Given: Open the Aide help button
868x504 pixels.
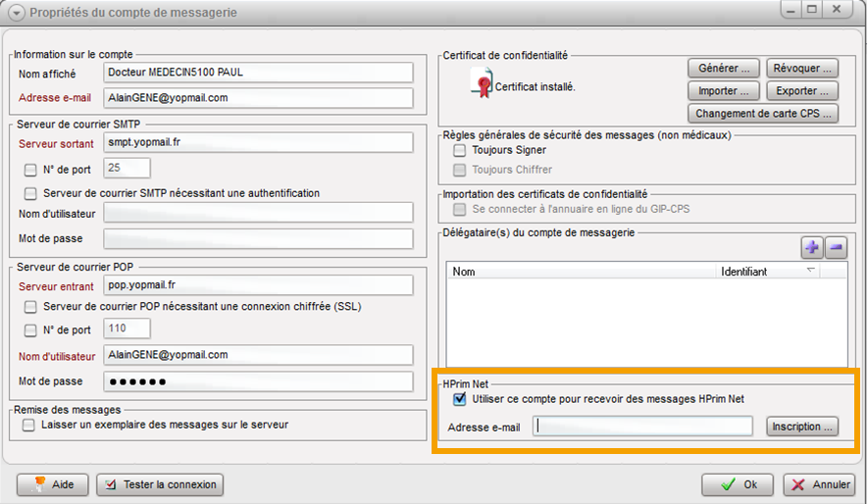Looking at the screenshot, I should [x=52, y=484].
